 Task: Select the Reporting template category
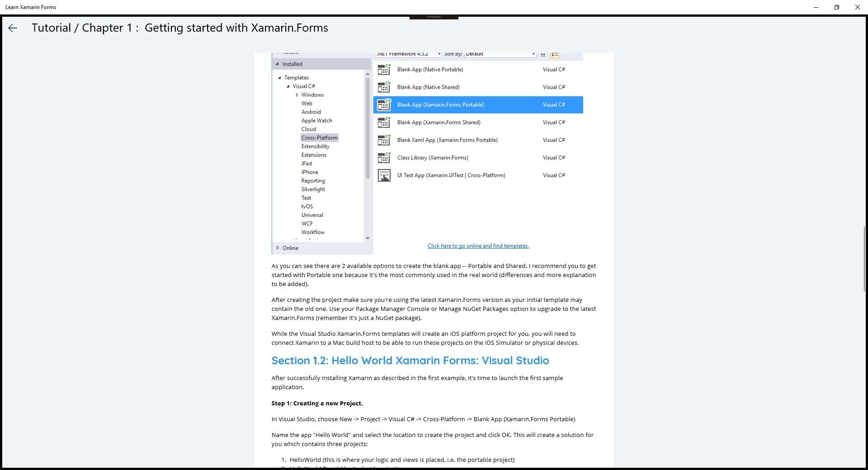click(313, 181)
